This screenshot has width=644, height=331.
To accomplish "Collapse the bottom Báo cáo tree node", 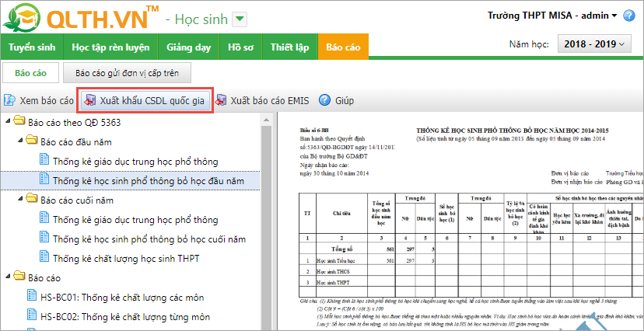I will tap(9, 277).
